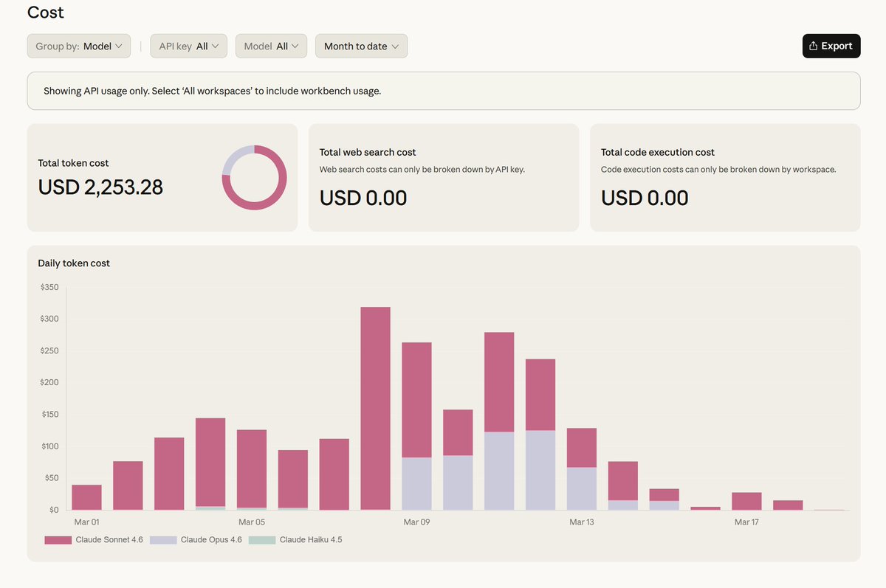Open the Model All filter dropdown
This screenshot has height=588, width=886.
(x=271, y=46)
